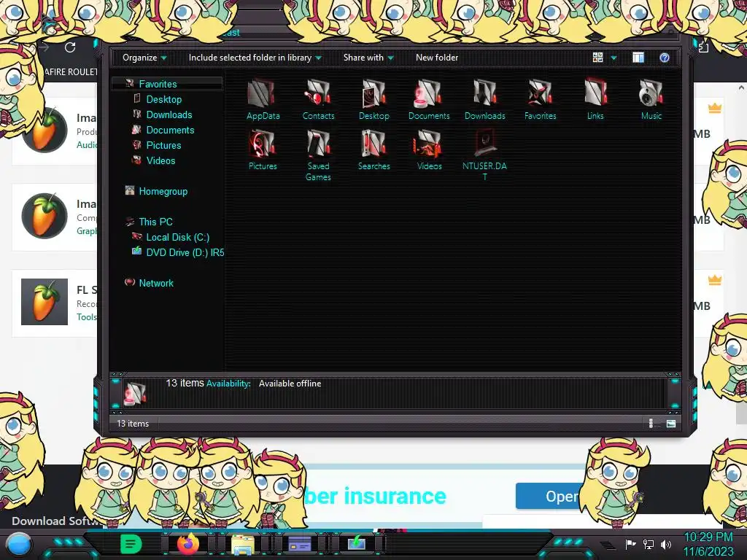Open Explorer help
Screen dimensions: 747x560
[x=665, y=58]
